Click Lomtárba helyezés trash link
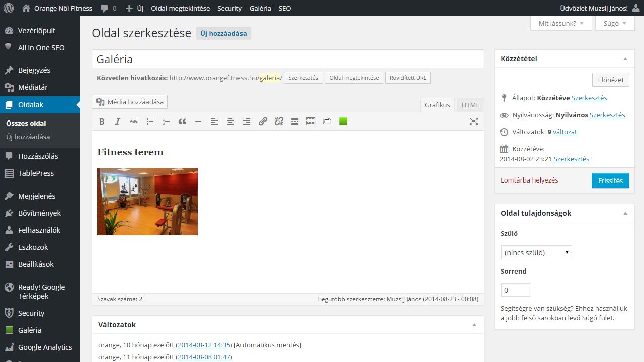The image size is (644, 362). (x=529, y=180)
